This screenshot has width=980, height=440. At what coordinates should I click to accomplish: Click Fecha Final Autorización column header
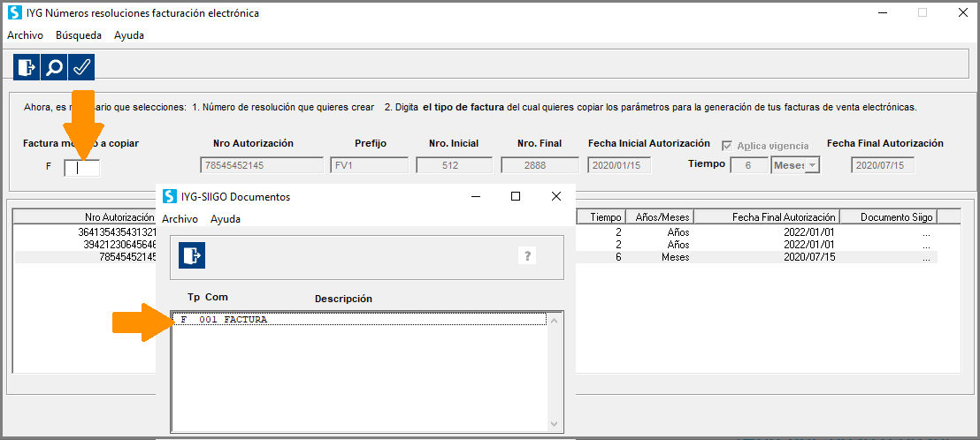pos(767,216)
